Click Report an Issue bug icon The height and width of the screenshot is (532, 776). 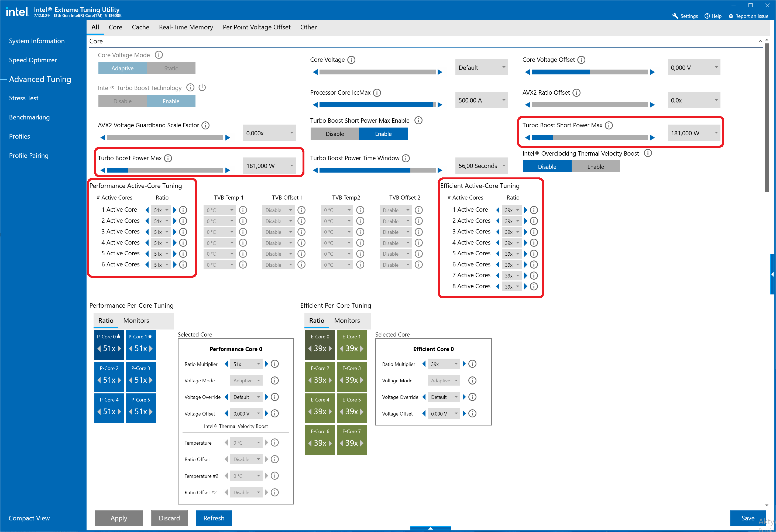(731, 16)
